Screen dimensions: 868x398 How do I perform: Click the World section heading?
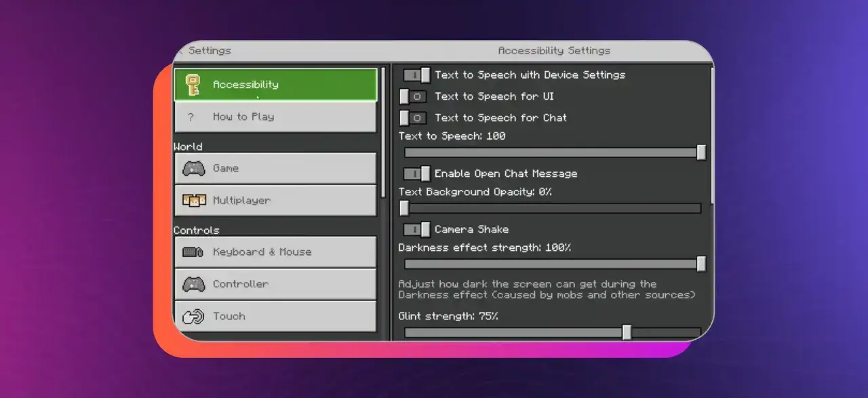(x=188, y=146)
